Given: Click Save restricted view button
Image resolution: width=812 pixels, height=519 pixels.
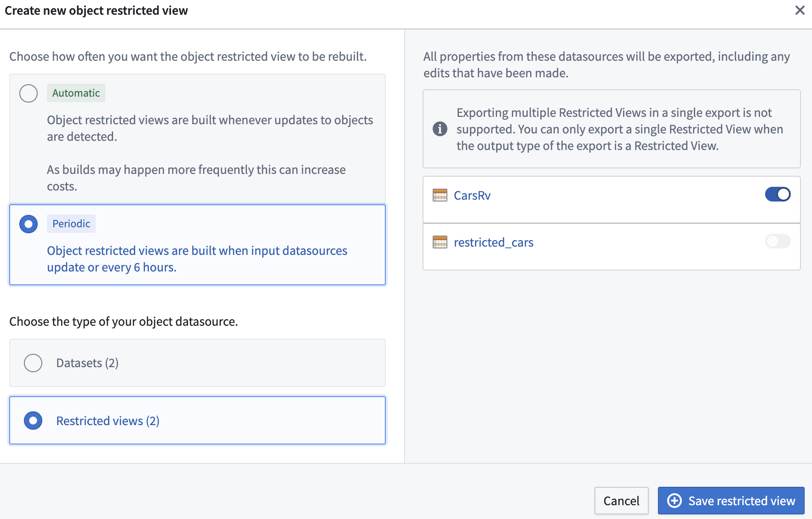Looking at the screenshot, I should click(731, 501).
